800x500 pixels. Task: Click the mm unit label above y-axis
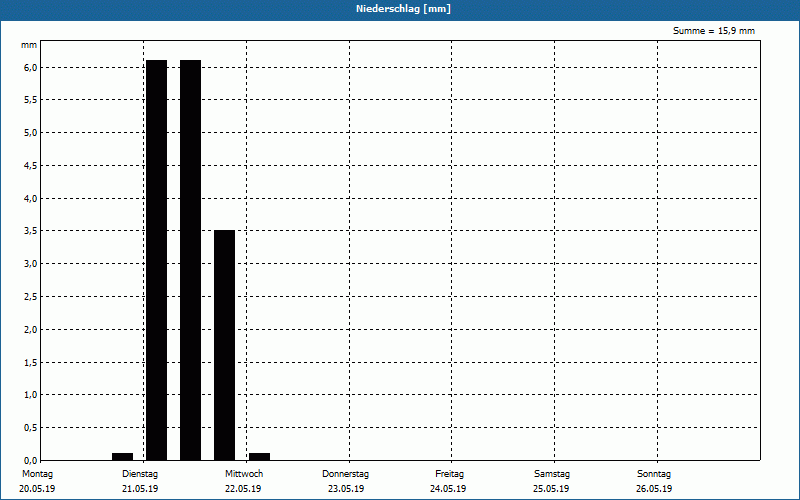29,45
